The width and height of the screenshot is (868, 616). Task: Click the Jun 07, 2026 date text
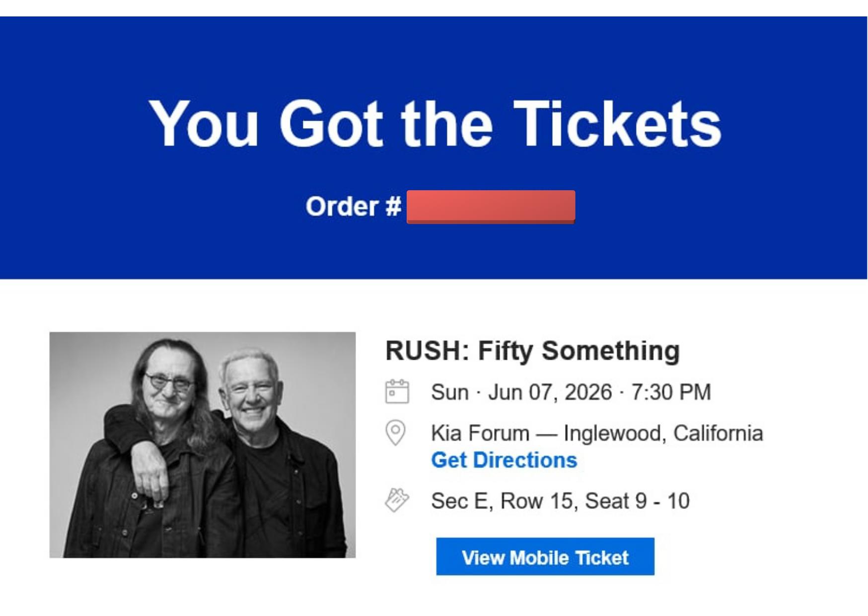click(x=550, y=392)
